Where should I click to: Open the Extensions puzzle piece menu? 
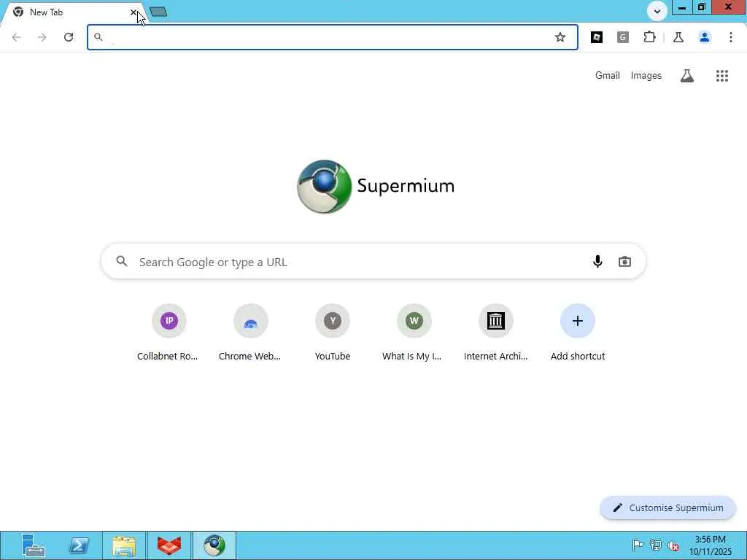[x=649, y=37]
